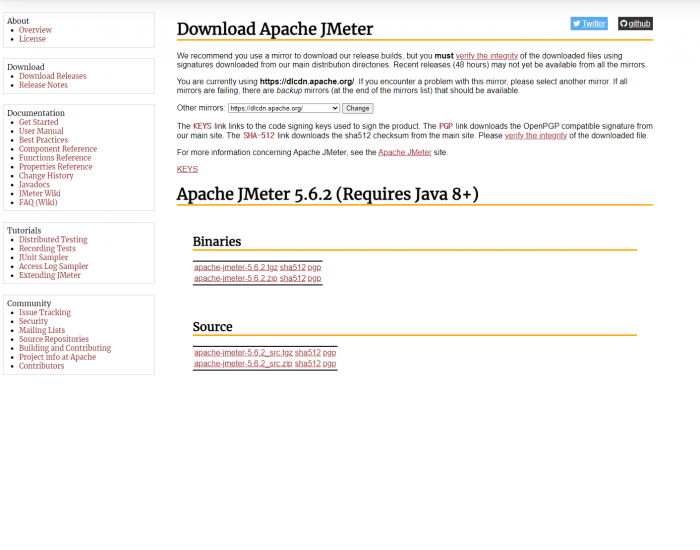
Task: Click the Download Apache JMeter heading
Action: pyautogui.click(x=275, y=29)
